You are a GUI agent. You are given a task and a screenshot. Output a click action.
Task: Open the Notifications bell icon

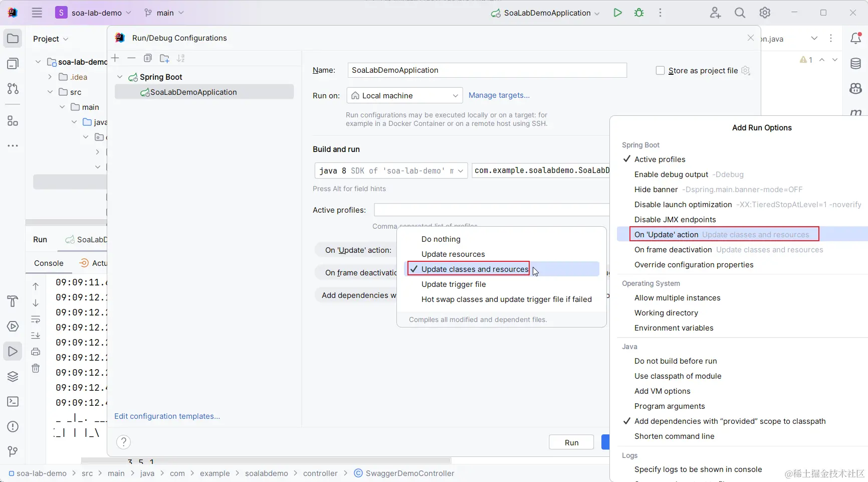pyautogui.click(x=856, y=38)
